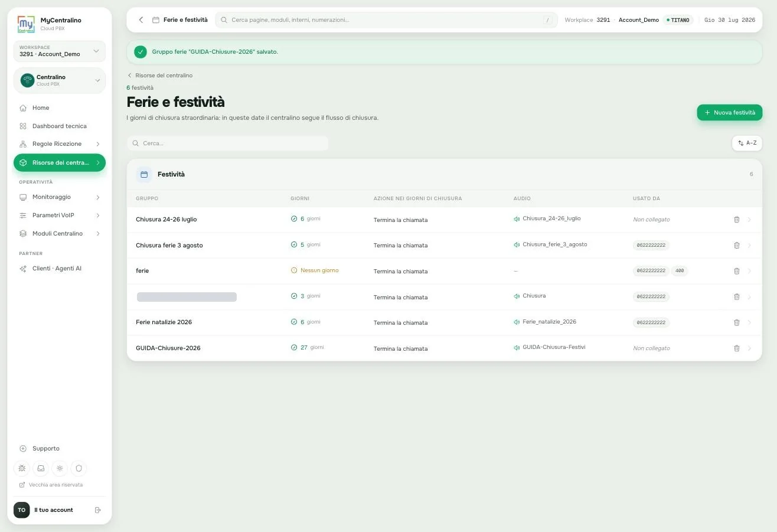
Task: Click the 0622222222 tag in ferie row
Action: [651, 271]
